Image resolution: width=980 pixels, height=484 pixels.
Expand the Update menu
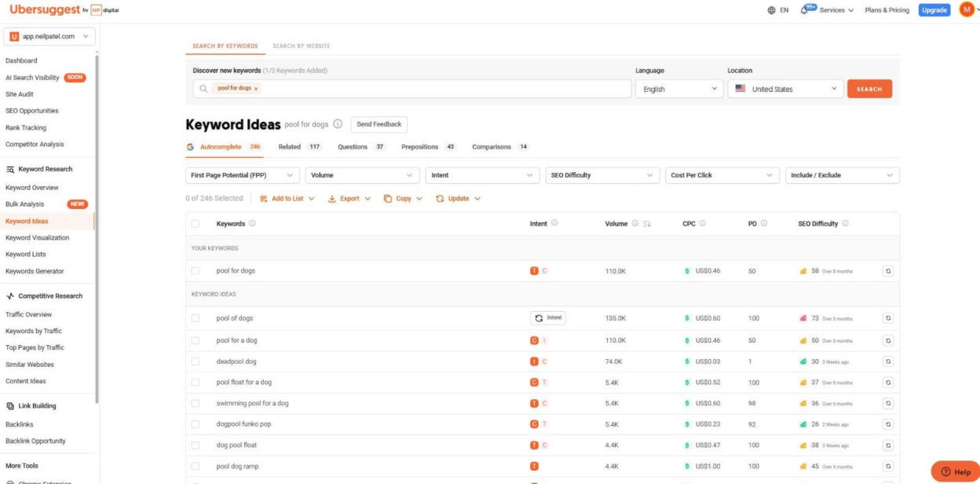[x=459, y=199]
